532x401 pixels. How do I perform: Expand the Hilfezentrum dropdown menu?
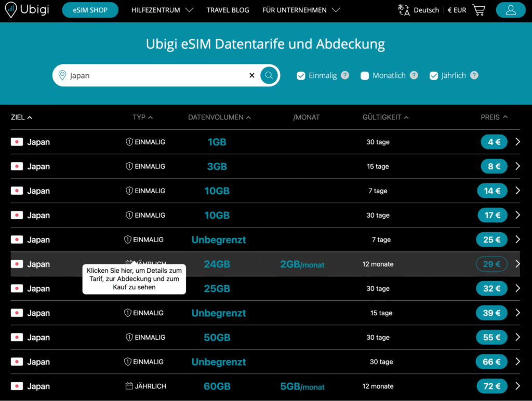click(x=162, y=10)
